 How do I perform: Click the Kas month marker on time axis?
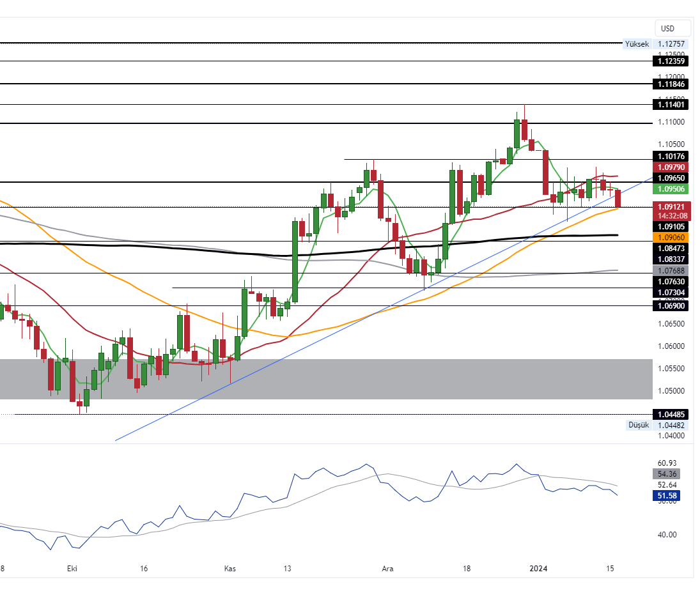(x=229, y=568)
